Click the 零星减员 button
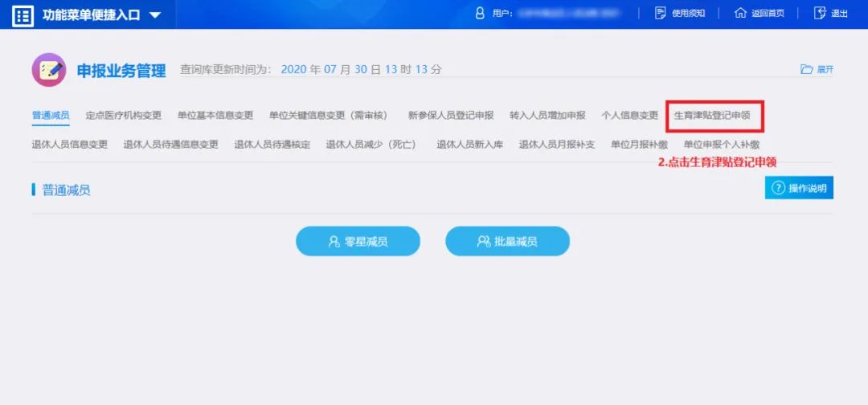The height and width of the screenshot is (405, 868). [358, 241]
